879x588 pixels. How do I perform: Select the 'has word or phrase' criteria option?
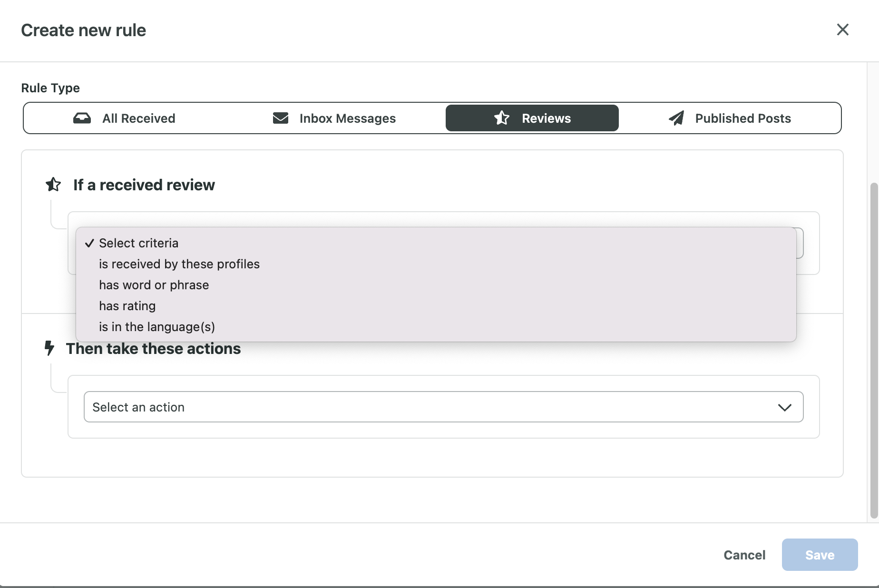click(x=154, y=285)
